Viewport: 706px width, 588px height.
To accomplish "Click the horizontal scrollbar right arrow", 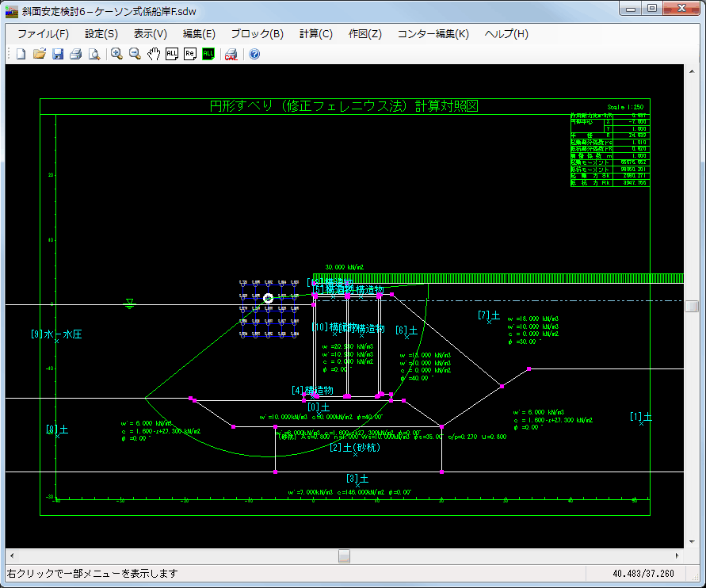I will tap(677, 556).
